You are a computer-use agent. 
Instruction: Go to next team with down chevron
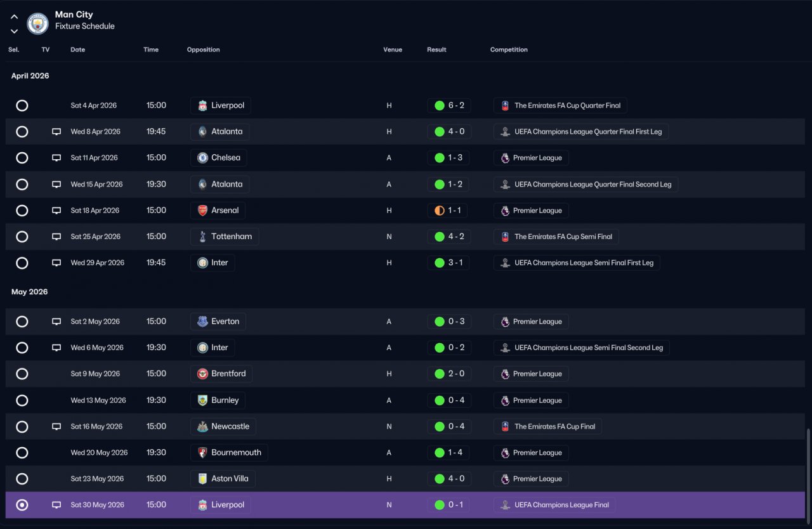pyautogui.click(x=14, y=31)
